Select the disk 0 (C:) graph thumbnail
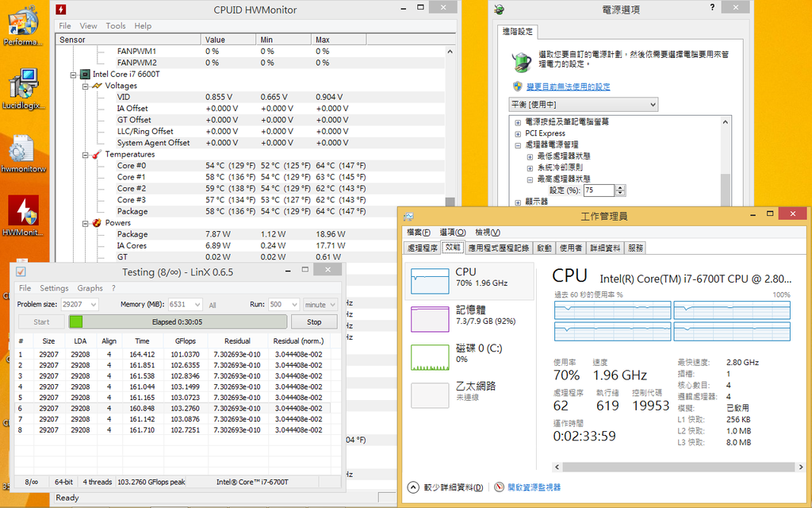Viewport: 812px width, 508px height. click(430, 357)
